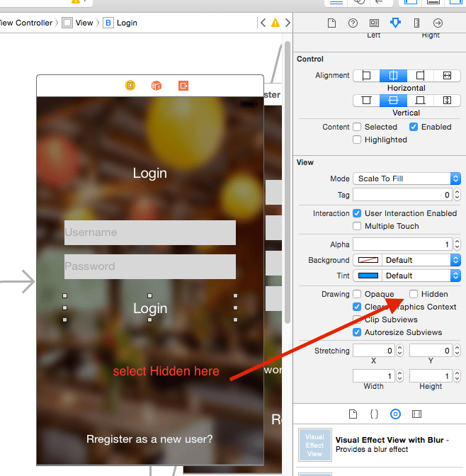The height and width of the screenshot is (476, 466).
Task: Set horizontal alignment to right
Action: [420, 75]
